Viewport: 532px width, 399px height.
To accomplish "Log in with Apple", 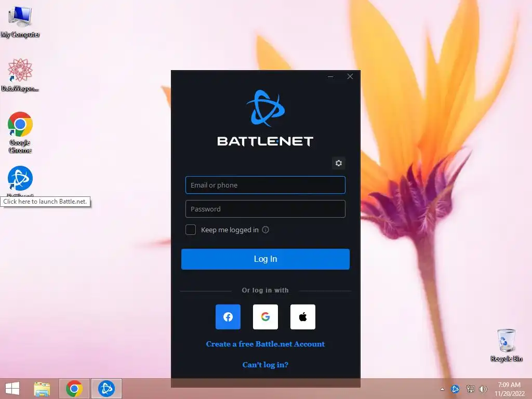I will click(x=303, y=317).
